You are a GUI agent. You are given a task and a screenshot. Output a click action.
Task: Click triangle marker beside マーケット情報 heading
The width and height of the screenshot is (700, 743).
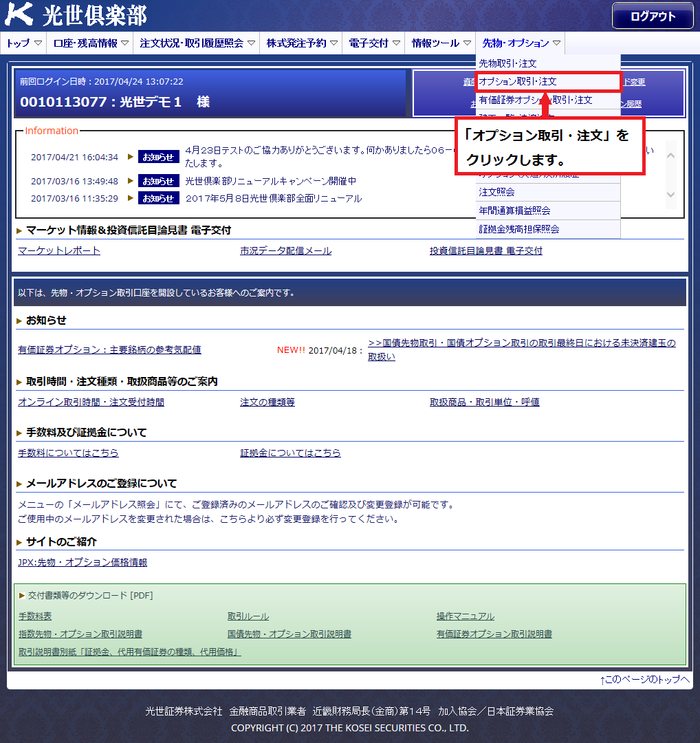coord(19,230)
